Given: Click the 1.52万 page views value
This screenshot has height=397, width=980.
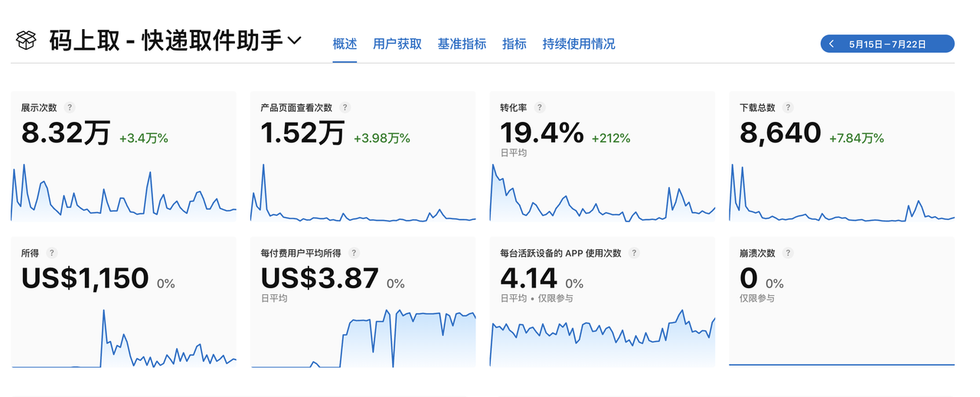Looking at the screenshot, I should click(x=302, y=133).
